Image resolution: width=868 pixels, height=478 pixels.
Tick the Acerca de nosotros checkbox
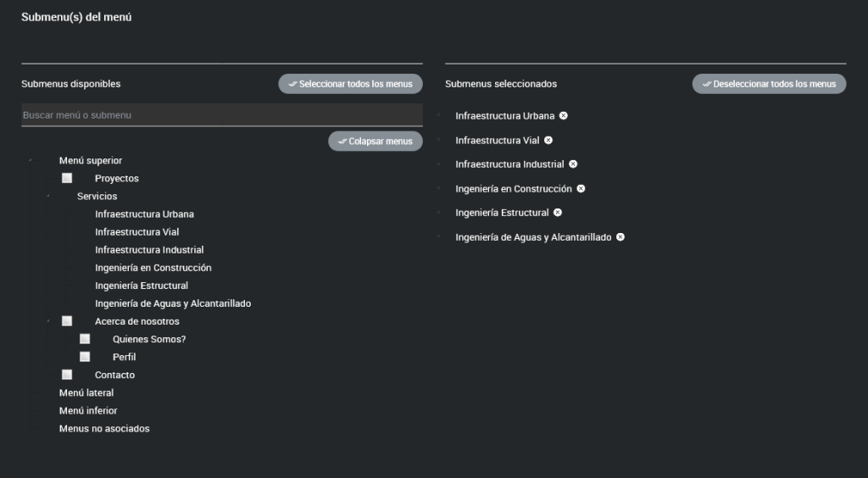[x=67, y=321]
